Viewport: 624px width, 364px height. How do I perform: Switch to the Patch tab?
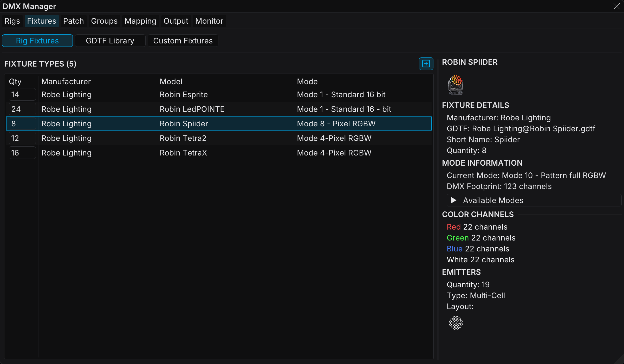[74, 21]
